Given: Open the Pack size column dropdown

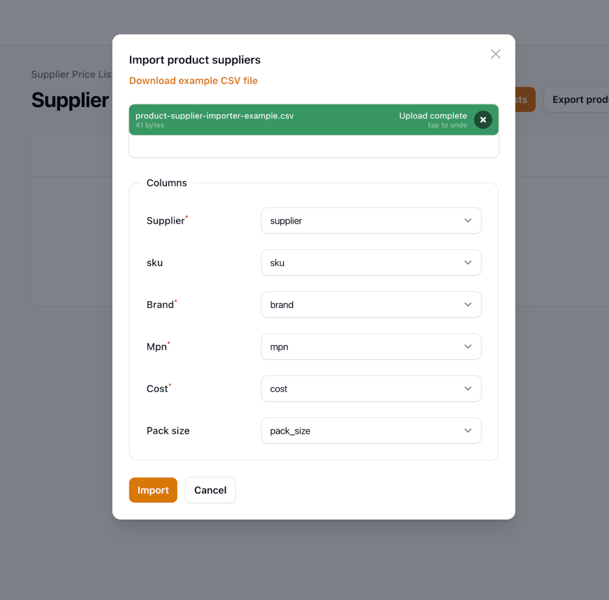Looking at the screenshot, I should click(x=371, y=430).
